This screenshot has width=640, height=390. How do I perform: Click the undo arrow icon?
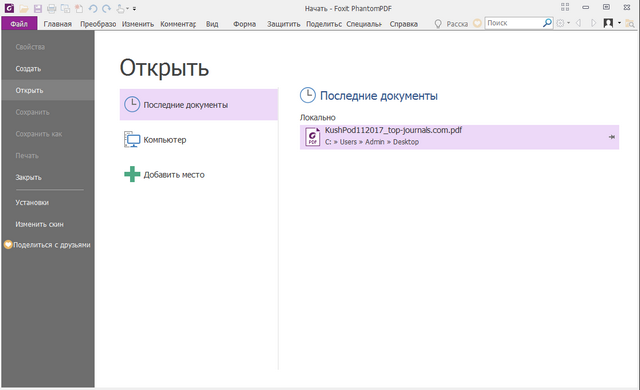coord(93,8)
